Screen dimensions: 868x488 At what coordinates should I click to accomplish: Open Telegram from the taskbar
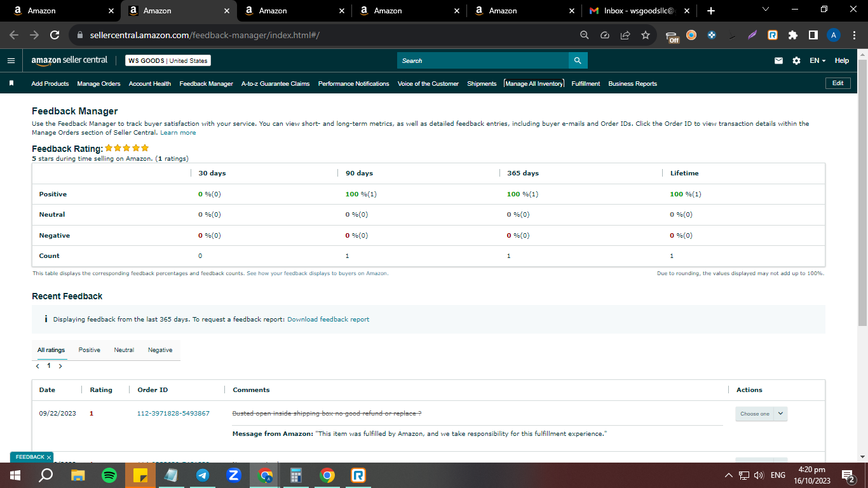[203, 475]
